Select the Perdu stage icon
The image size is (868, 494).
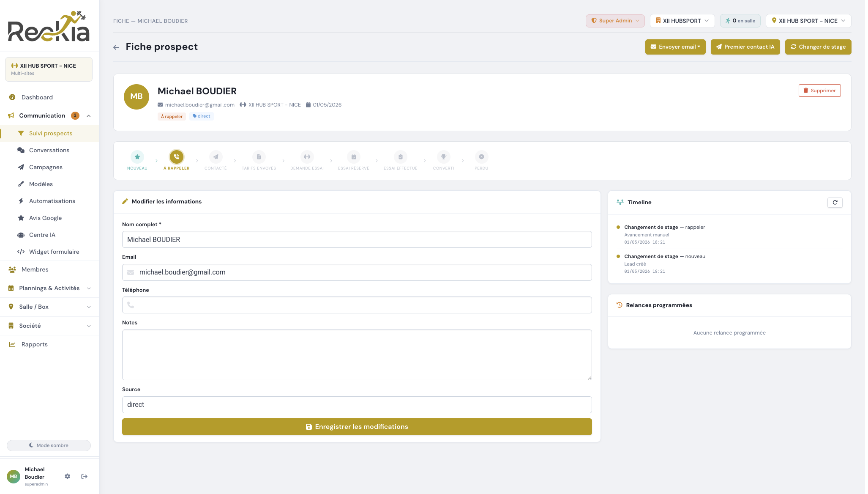[481, 157]
